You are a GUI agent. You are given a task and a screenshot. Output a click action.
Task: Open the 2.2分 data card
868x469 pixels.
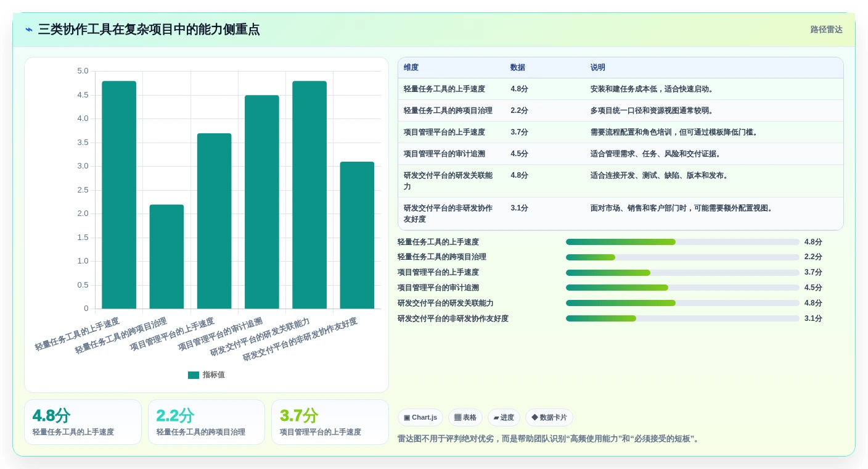pyautogui.click(x=207, y=422)
